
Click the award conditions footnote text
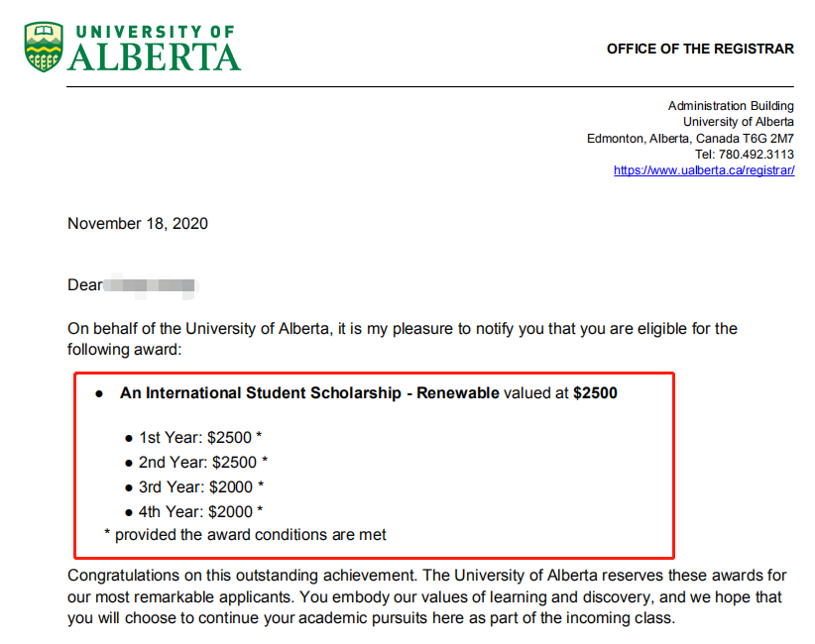250,535
